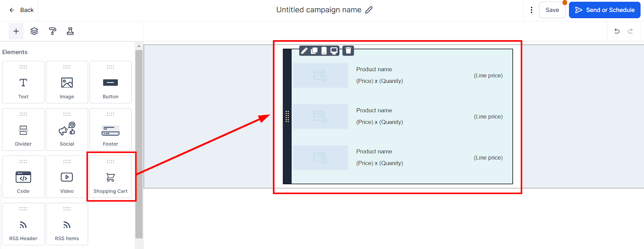Toggle desktop visibility for the block
This screenshot has width=644, height=249.
(334, 51)
